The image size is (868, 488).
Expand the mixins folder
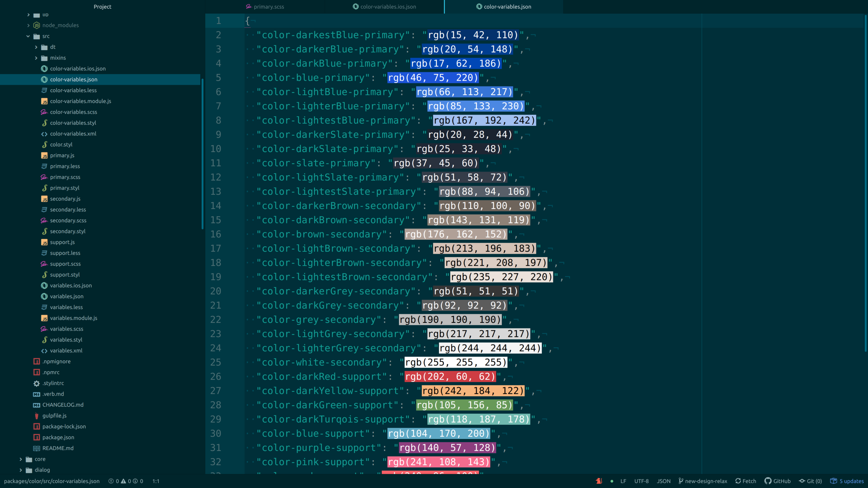(x=36, y=58)
